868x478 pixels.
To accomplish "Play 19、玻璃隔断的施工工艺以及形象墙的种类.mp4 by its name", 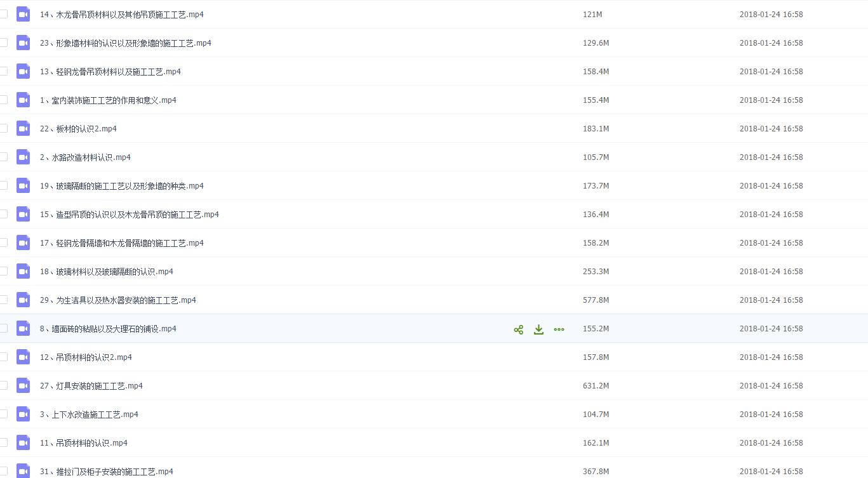I will (122, 185).
